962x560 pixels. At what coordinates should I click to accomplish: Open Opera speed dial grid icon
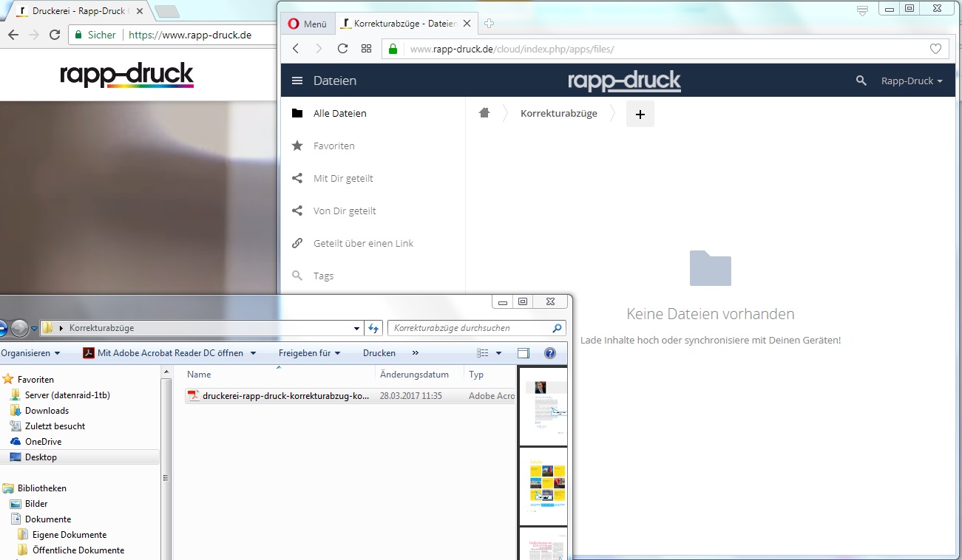click(x=366, y=49)
